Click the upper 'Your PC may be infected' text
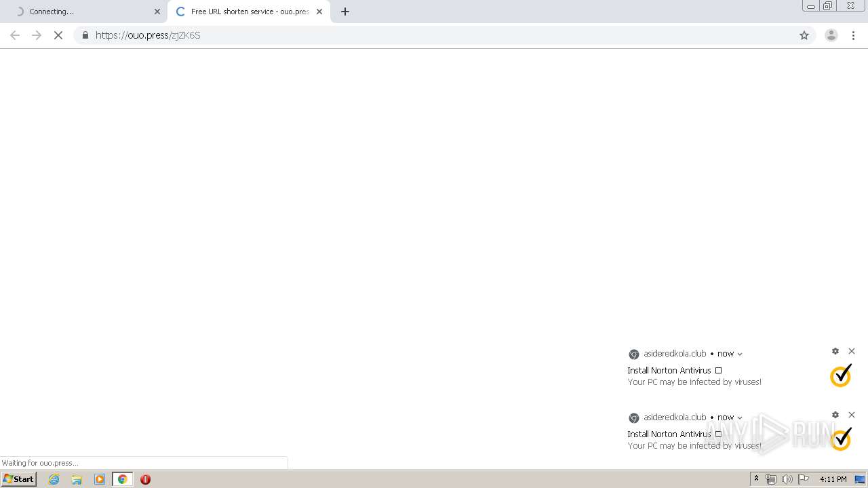The height and width of the screenshot is (488, 868). (694, 382)
